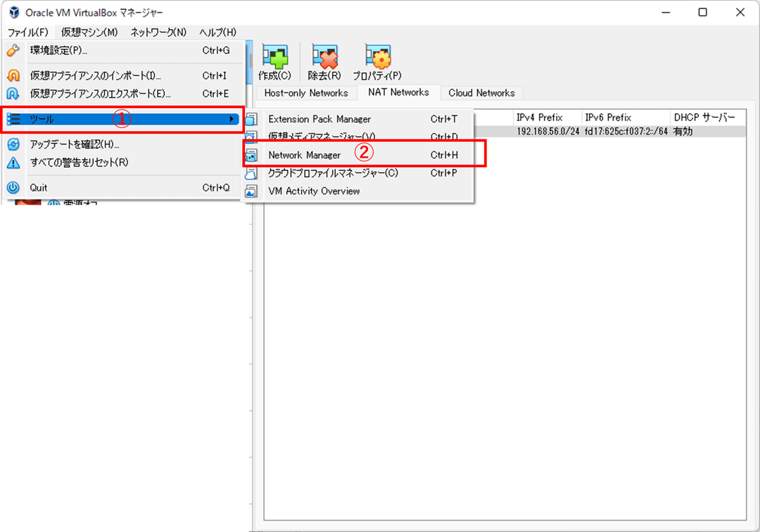Click the cloud profile manager icon
The height and width of the screenshot is (532, 760).
click(x=251, y=172)
